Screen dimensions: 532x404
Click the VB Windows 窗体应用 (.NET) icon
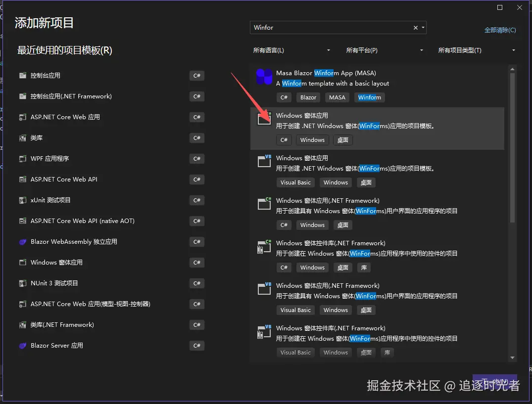click(264, 161)
